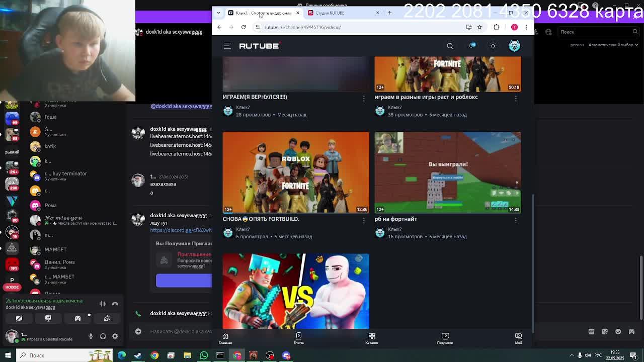The image size is (644, 362).
Task: Click the RUTUBE logo
Action: [x=259, y=46]
